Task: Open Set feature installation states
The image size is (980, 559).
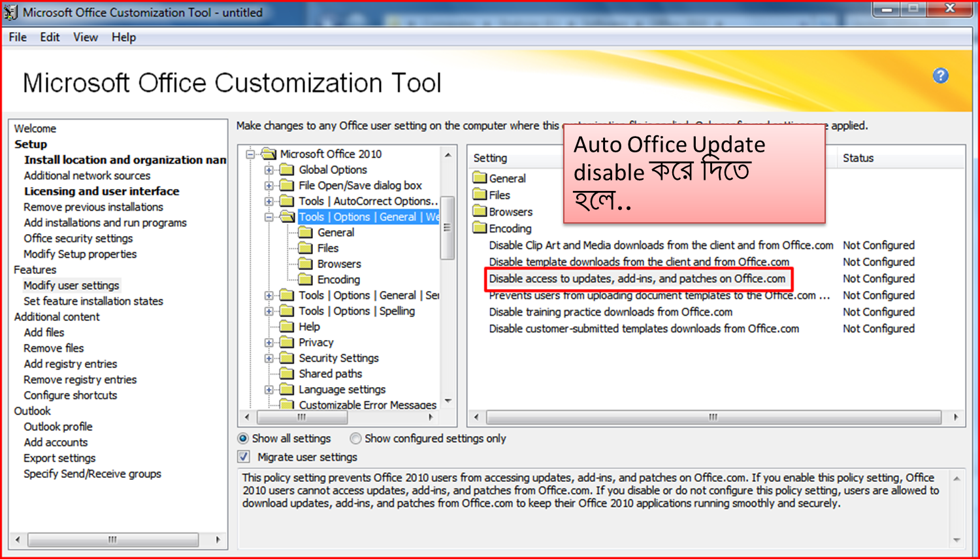Action: click(x=93, y=301)
